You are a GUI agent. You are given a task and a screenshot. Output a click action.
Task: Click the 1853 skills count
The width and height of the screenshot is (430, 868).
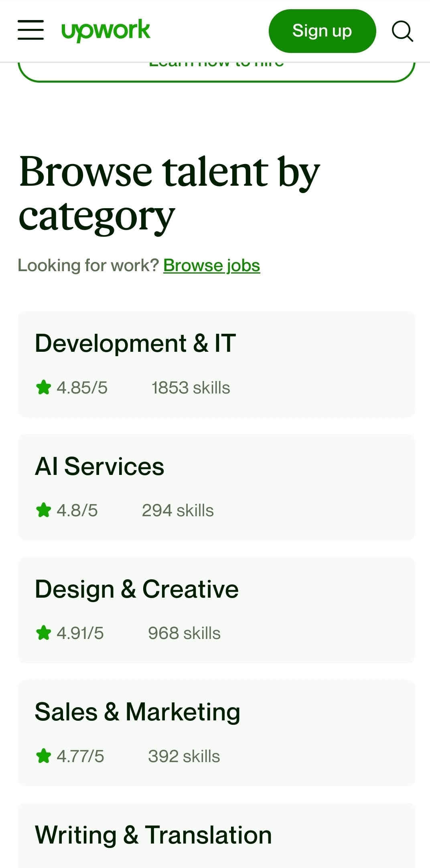click(191, 388)
